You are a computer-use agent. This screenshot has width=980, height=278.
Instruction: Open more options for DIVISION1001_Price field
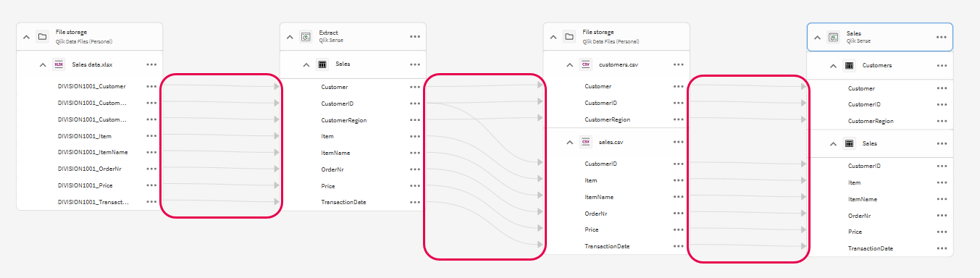pos(151,185)
